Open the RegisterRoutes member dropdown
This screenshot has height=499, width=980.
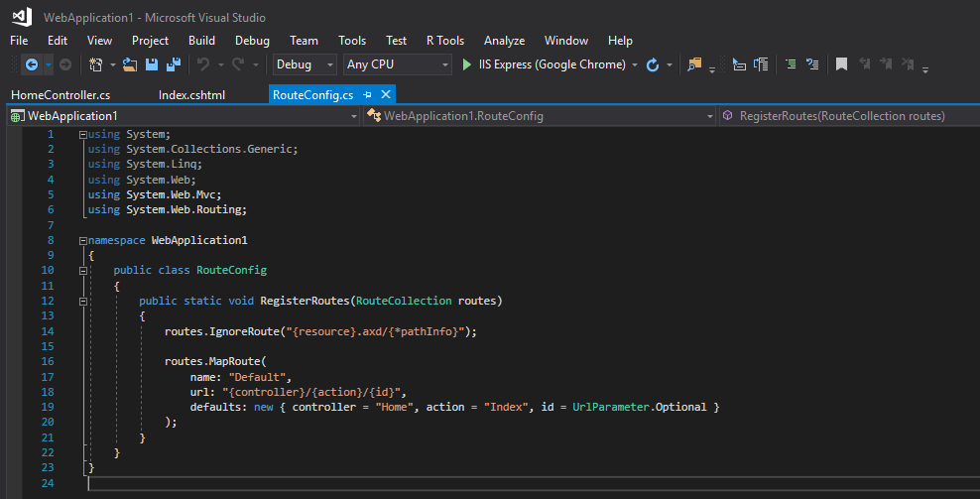849,116
